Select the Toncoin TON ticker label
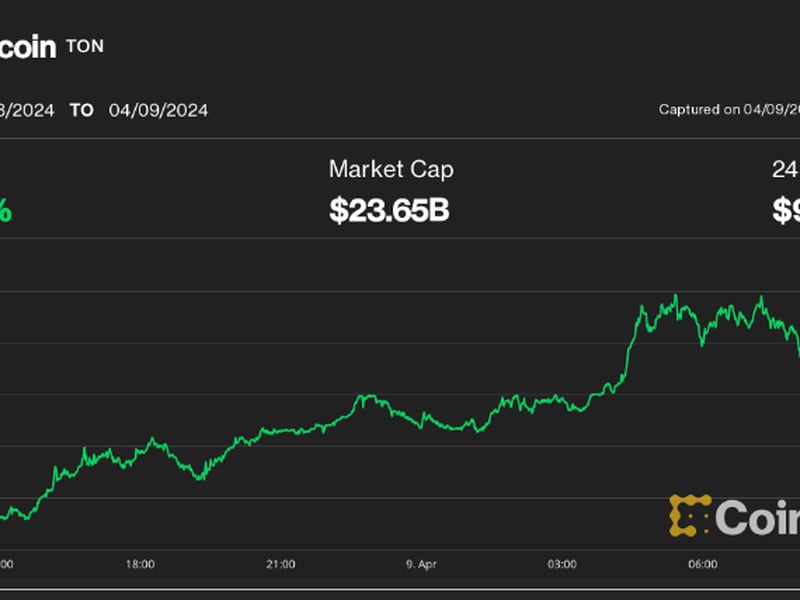 point(83,46)
